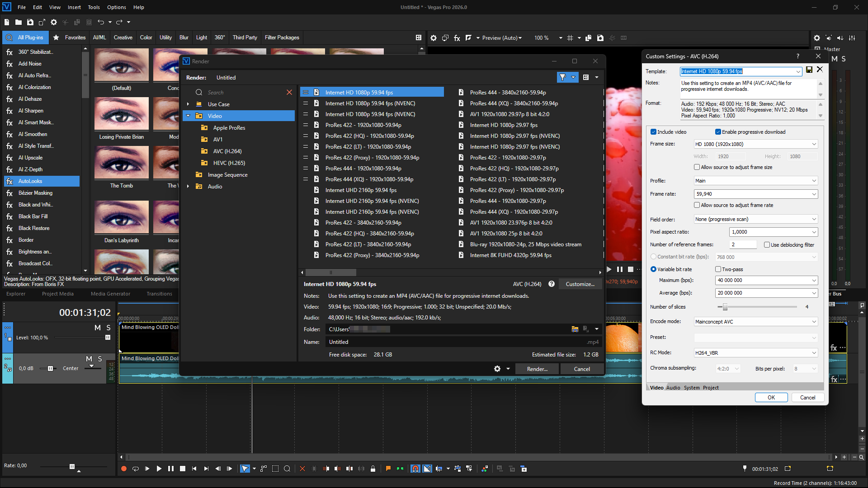This screenshot has width=868, height=488.
Task: Click Cancel in Custom Settings dialog
Action: (x=807, y=398)
